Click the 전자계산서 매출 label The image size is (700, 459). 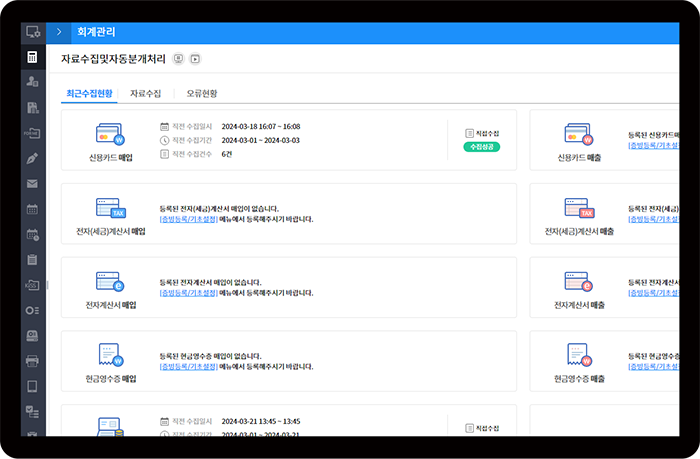tap(579, 305)
